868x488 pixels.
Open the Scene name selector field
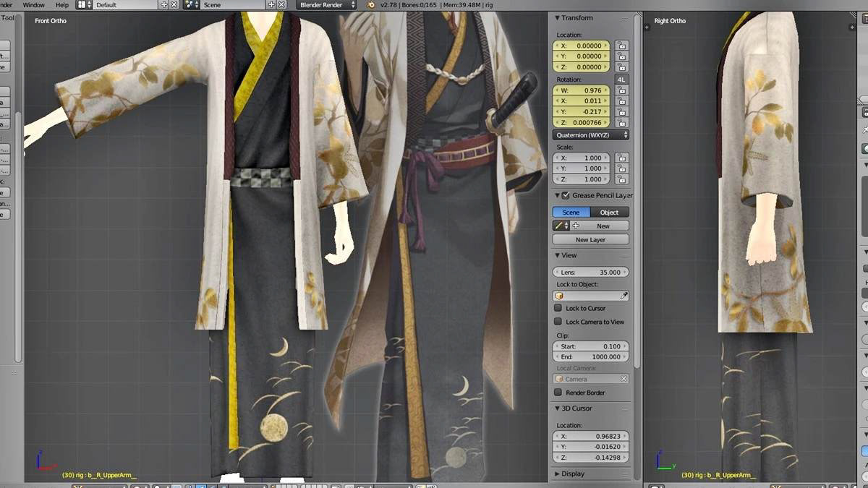234,4
